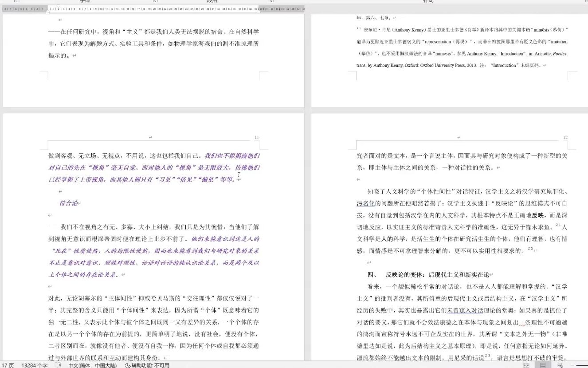Click '辅助功能: 不可用' accessibility status
The height and width of the screenshot is (368, 588).
pyautogui.click(x=150, y=365)
